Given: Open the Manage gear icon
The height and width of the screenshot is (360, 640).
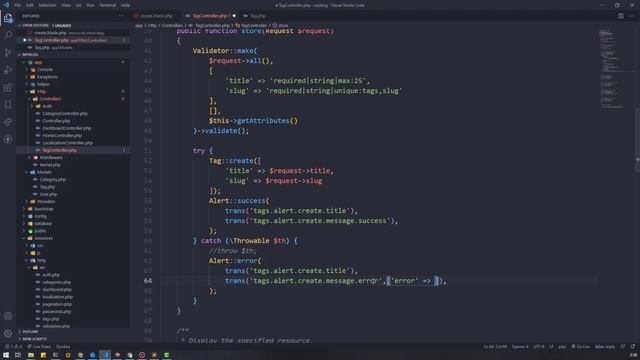Looking at the screenshot, I should tap(8, 333).
